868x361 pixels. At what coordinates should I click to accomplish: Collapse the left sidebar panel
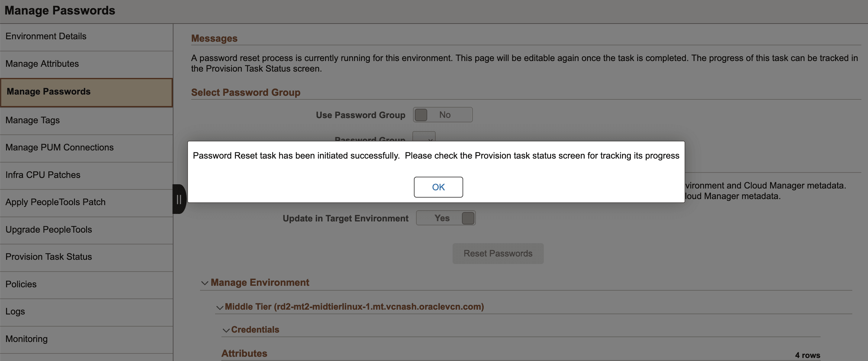point(179,199)
